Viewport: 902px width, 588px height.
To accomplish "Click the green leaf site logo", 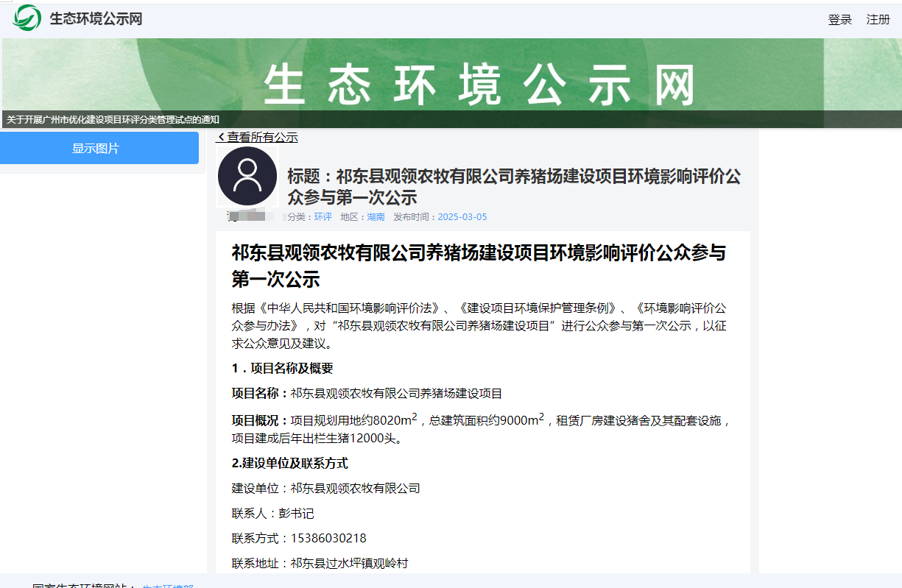I will (x=27, y=18).
